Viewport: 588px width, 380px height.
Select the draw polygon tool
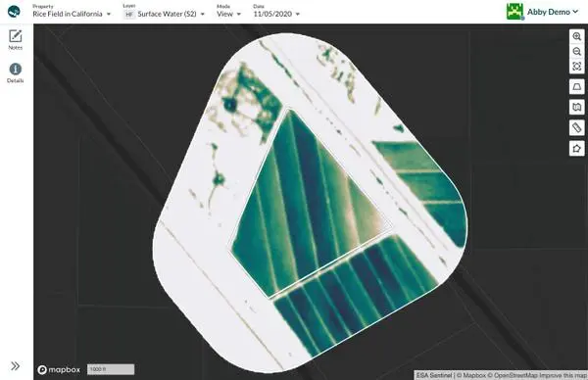[x=577, y=149]
